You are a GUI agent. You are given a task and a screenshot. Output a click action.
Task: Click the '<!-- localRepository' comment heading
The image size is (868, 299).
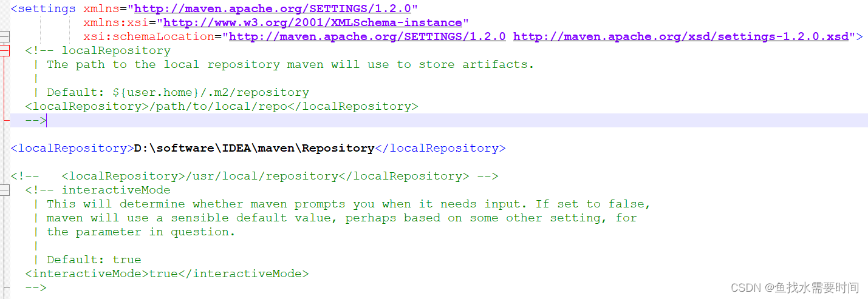tap(98, 50)
